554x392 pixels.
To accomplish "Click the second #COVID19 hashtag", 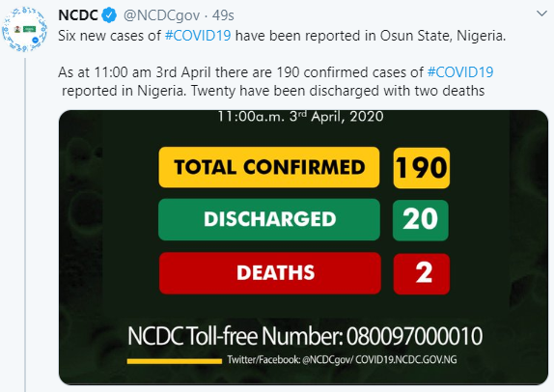I will click(460, 72).
